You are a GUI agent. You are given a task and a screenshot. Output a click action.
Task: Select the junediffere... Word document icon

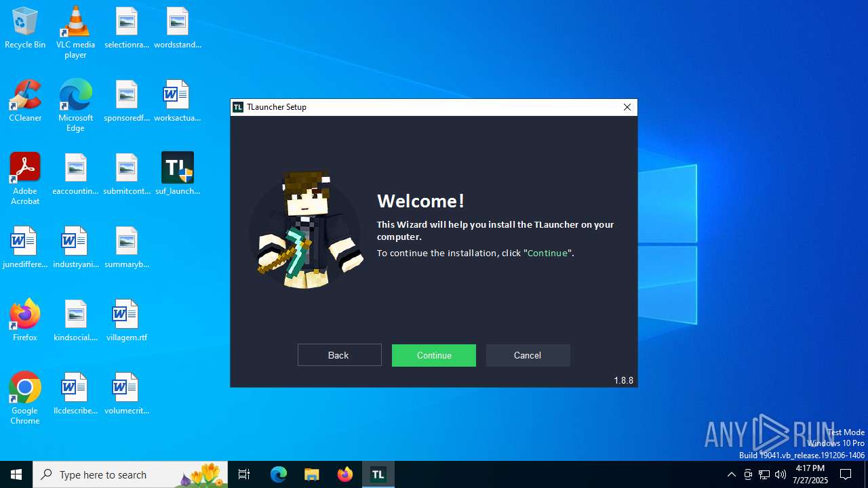[25, 247]
